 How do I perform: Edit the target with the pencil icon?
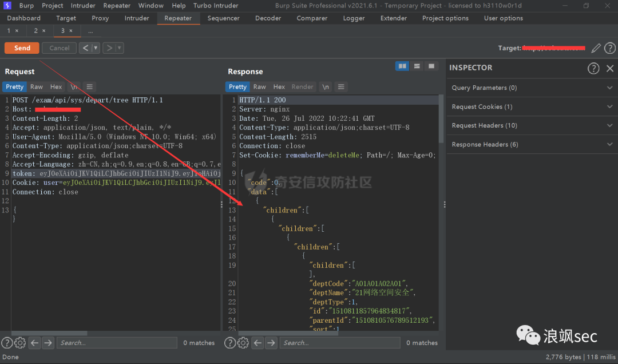coord(596,48)
